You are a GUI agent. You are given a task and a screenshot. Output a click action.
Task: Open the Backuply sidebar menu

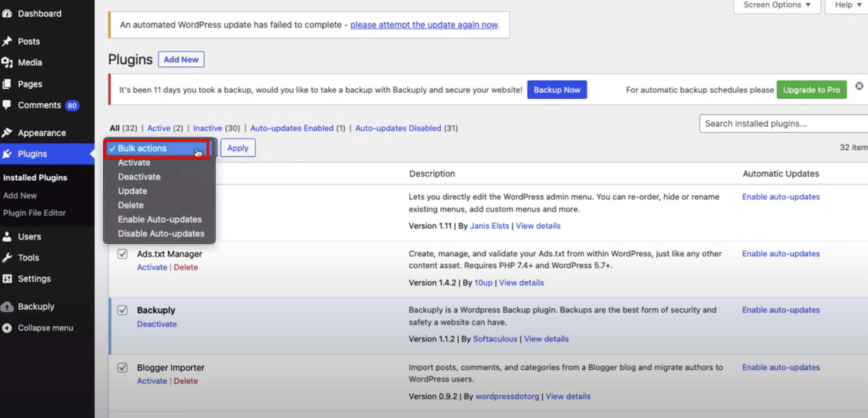tap(36, 306)
